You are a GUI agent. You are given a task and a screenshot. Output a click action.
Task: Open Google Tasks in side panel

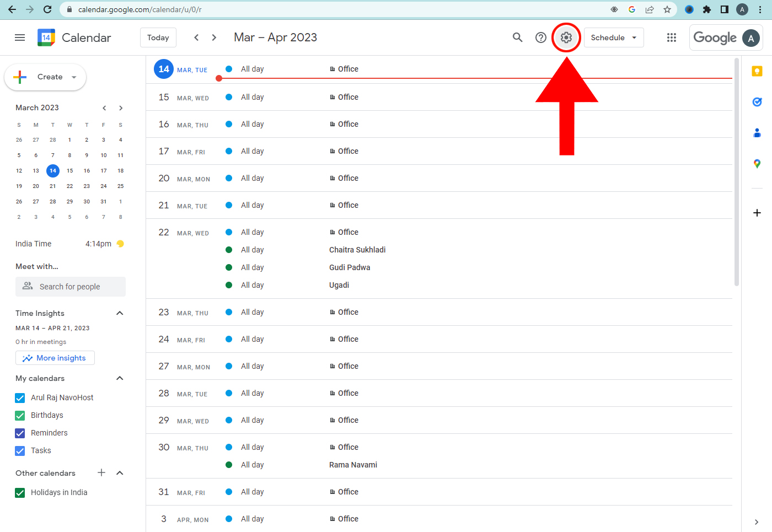coord(757,102)
